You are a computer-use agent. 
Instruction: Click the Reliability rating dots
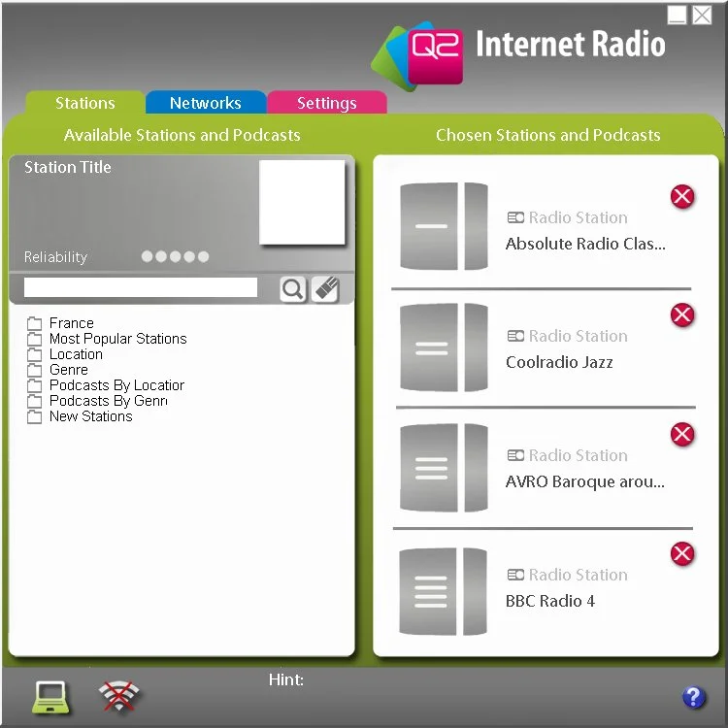point(175,256)
